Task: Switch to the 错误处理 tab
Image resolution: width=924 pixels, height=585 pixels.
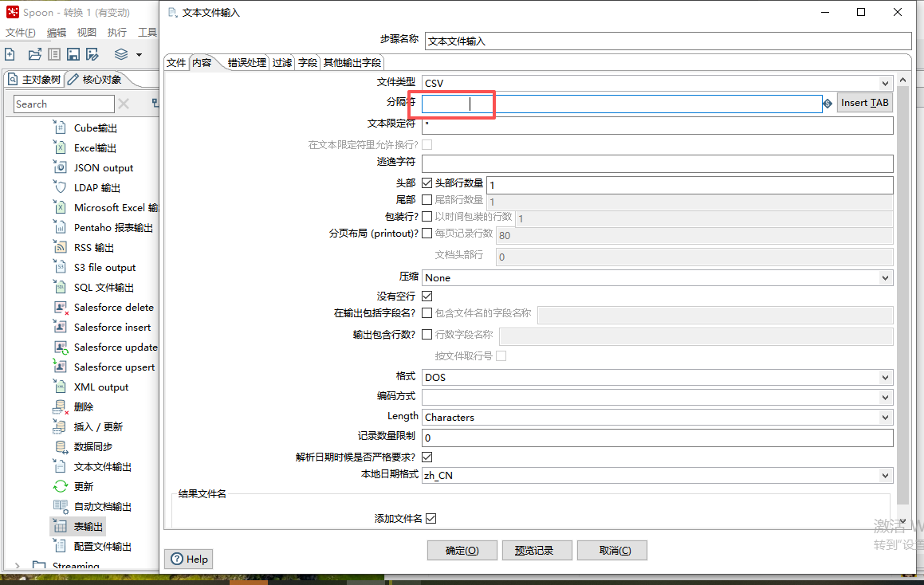Action: pyautogui.click(x=247, y=62)
